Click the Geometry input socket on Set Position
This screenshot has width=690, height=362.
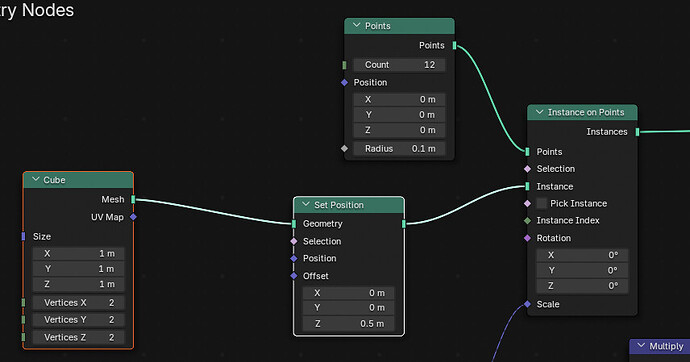coord(294,224)
